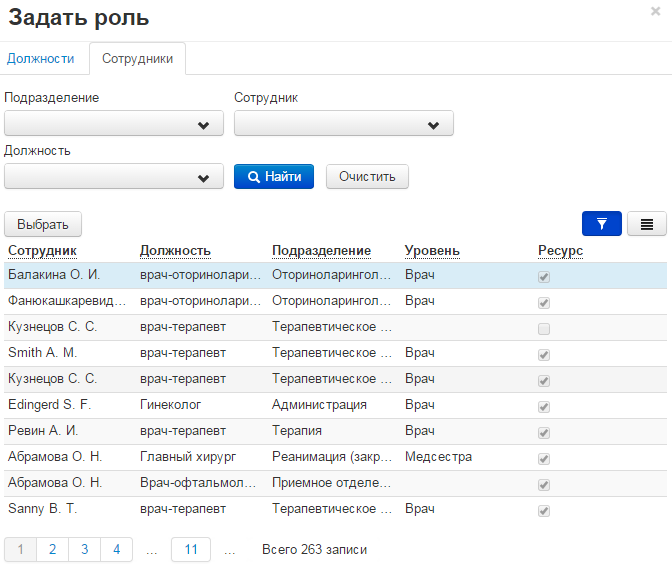Open the list view hamburger icon
Viewport: 672px width, 567px height.
click(x=646, y=223)
